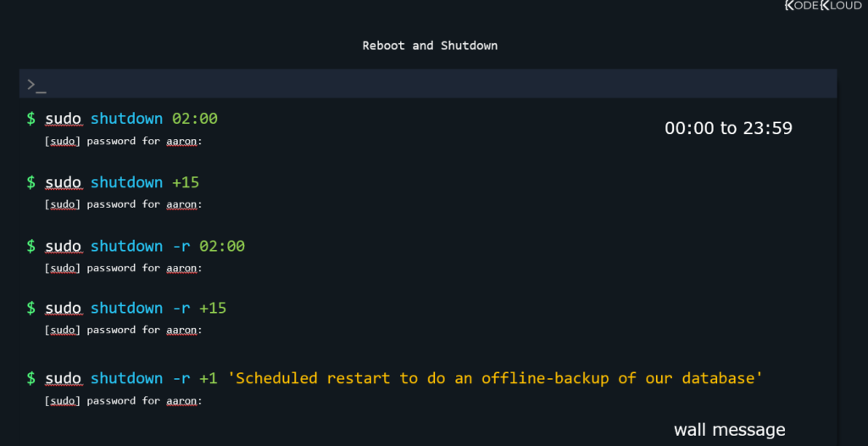The height and width of the screenshot is (446, 868).
Task: Select the +15 in "sudo shutdown +15"
Action: 186,182
